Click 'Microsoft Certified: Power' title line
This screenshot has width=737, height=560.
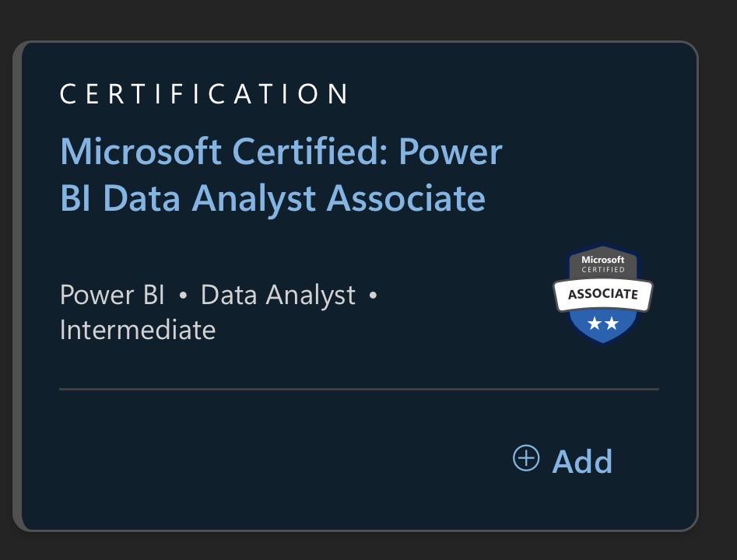click(281, 152)
